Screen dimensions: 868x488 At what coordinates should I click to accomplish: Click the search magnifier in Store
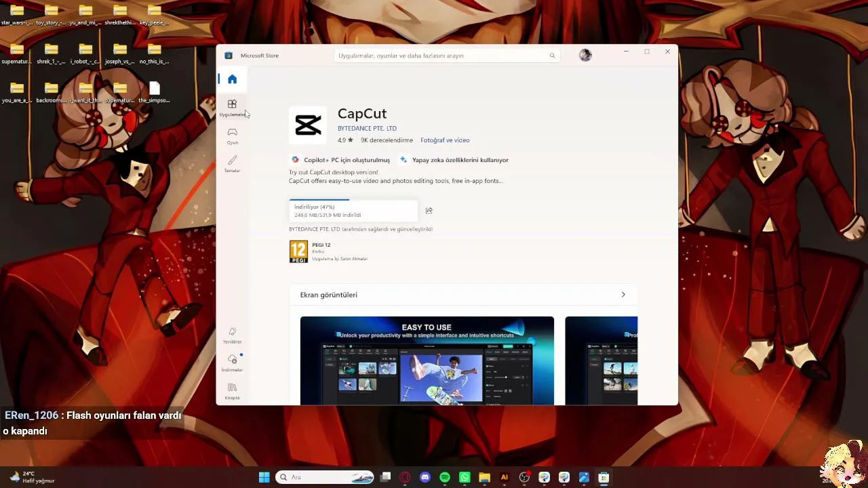[552, 56]
